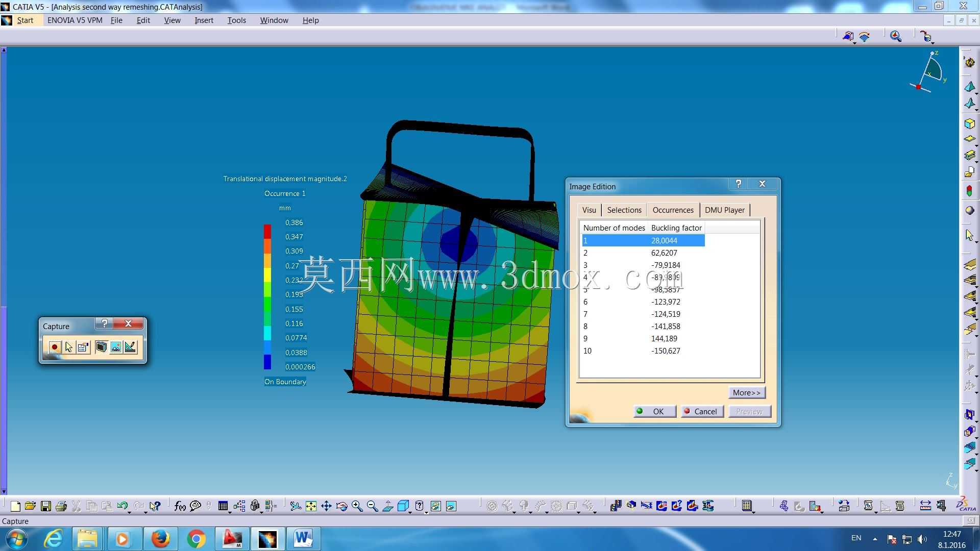Viewport: 980px width, 551px height.
Task: Click the Number of modes column header
Action: click(614, 228)
